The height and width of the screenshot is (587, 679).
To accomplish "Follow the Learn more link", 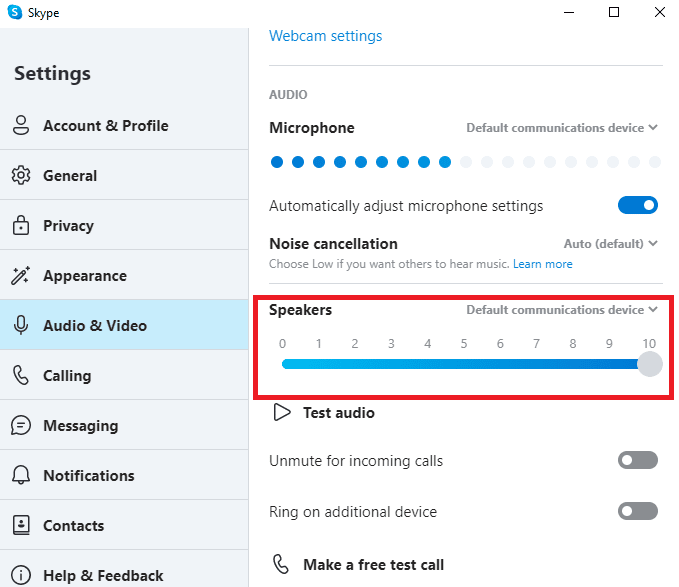I will coord(543,264).
